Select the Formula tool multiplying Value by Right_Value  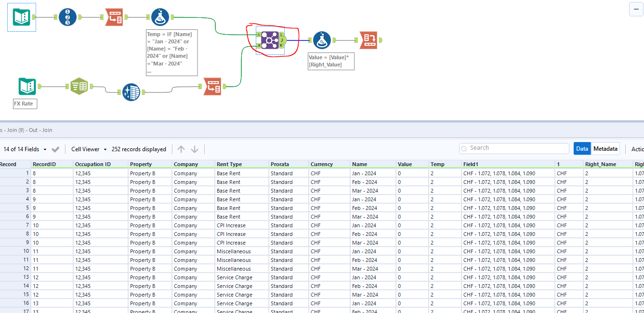tap(322, 40)
